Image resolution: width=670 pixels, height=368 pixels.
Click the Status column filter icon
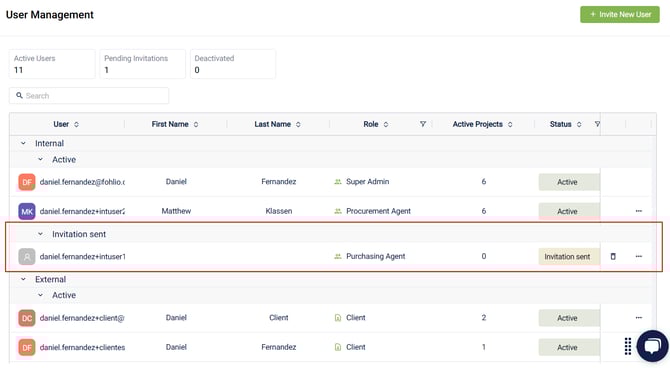[597, 124]
